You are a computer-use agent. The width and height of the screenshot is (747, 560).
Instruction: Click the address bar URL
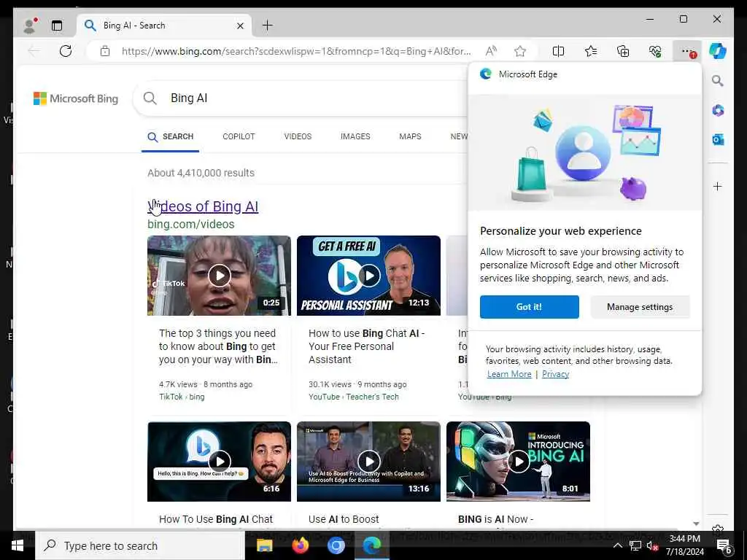[296, 51]
